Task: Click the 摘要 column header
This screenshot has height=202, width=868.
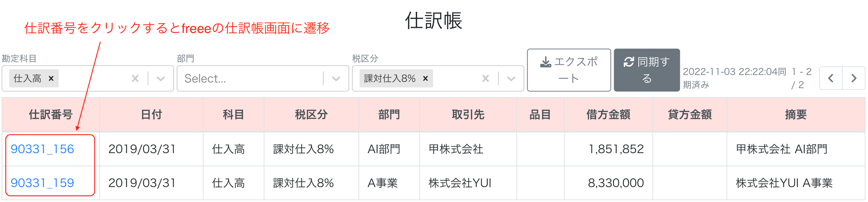Action: pos(796,115)
